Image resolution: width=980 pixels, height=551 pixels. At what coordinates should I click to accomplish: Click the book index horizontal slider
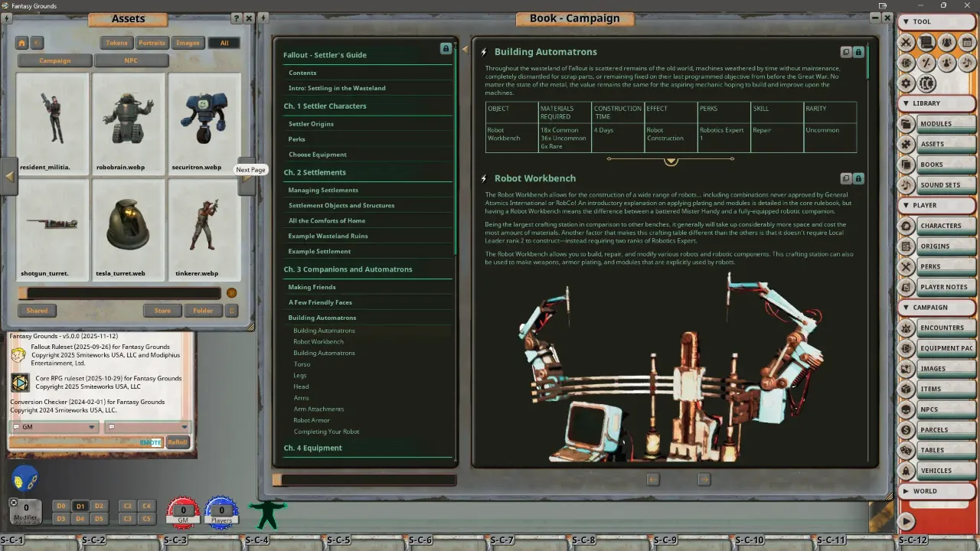364,480
